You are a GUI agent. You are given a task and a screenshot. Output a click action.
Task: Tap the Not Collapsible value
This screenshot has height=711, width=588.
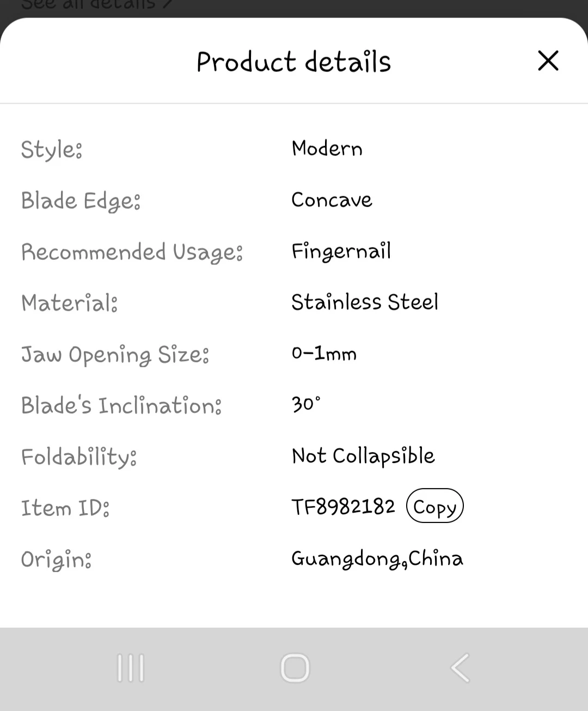(x=363, y=456)
